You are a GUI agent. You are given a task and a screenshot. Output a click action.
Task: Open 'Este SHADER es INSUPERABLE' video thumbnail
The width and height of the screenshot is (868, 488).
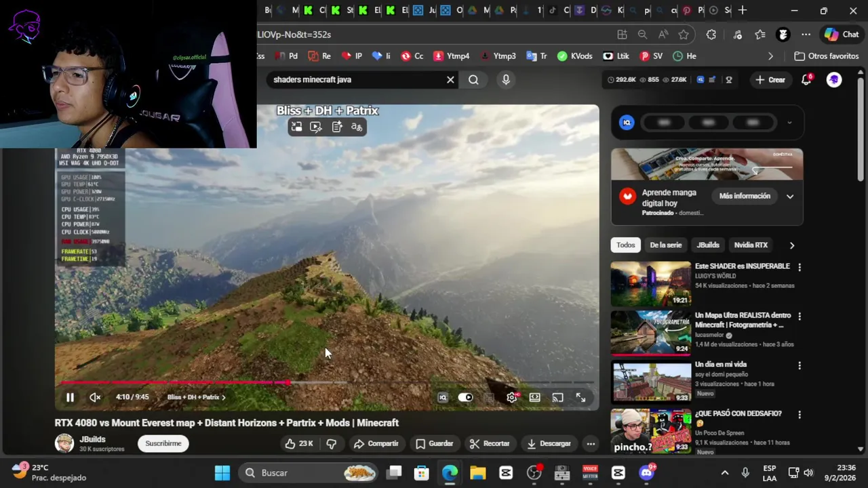(x=651, y=283)
